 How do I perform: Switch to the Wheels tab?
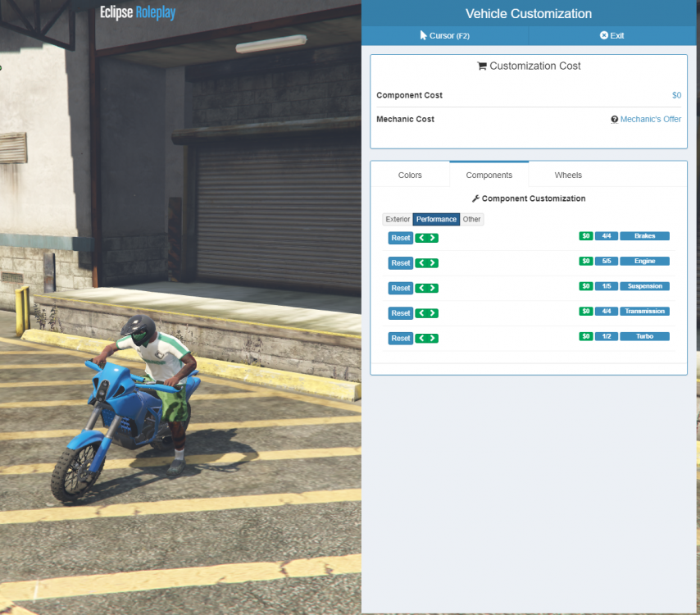click(x=568, y=175)
